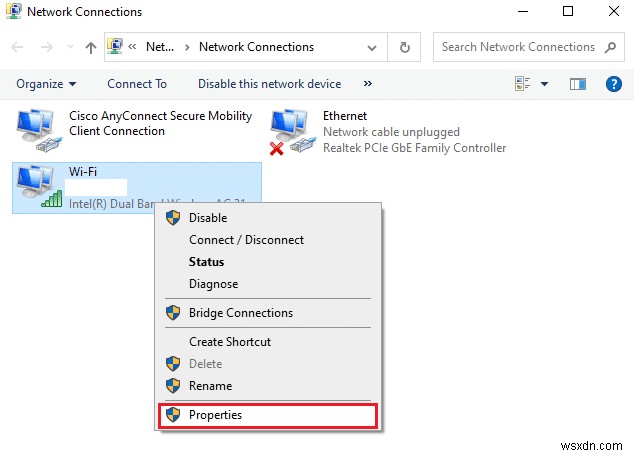Screen dimensions: 634x456
Task: Click Disable this network device button
Action: (x=269, y=84)
